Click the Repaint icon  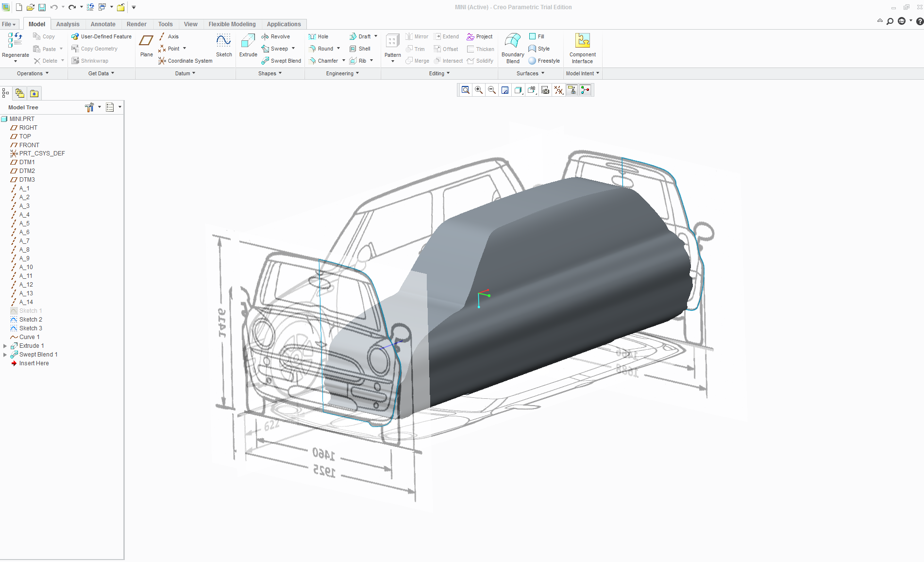505,90
